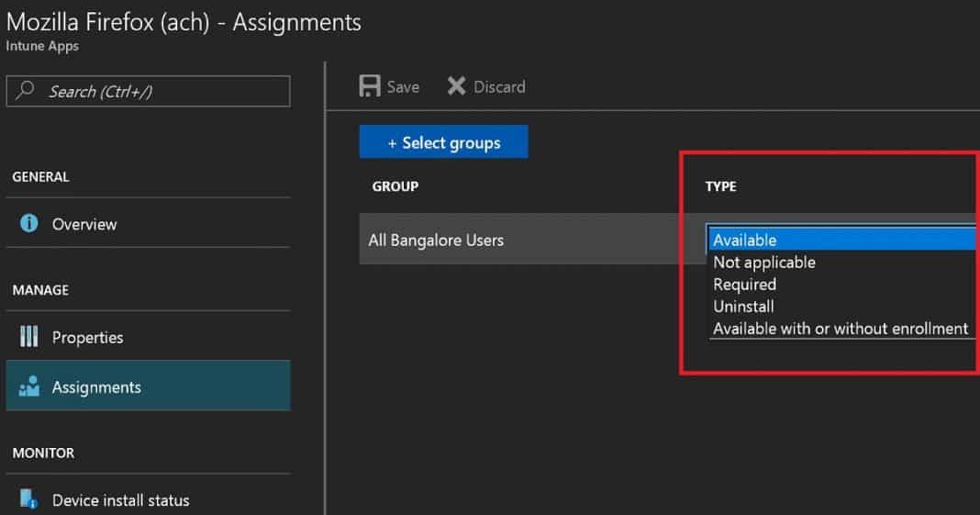Click the Properties bars icon
This screenshot has width=980, height=515.
(28, 336)
